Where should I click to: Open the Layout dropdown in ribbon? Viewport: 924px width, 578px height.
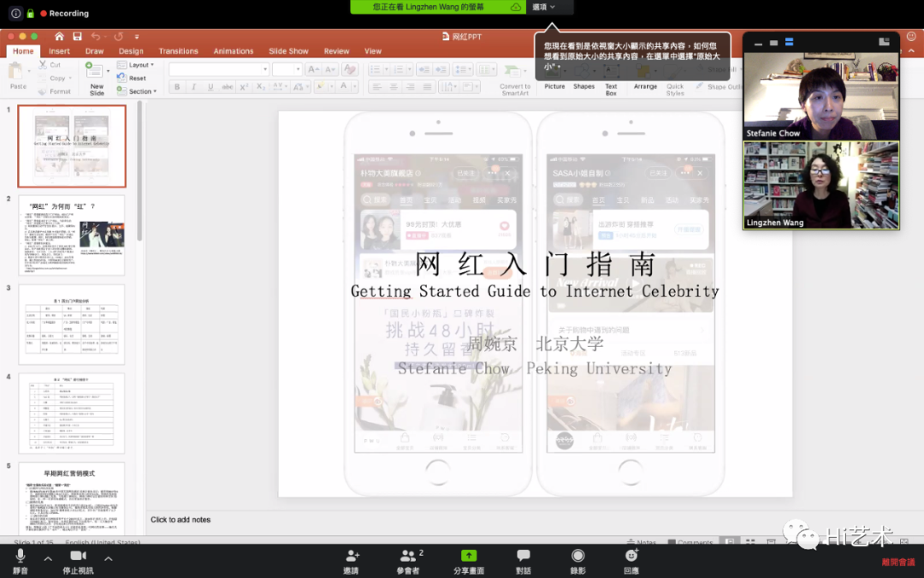click(136, 65)
